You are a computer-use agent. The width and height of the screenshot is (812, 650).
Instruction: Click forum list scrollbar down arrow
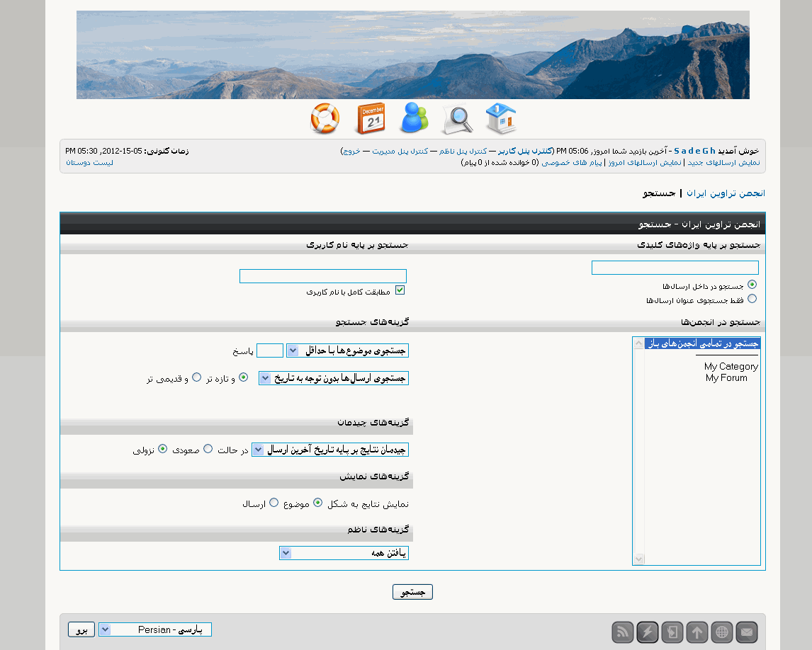[x=638, y=559]
